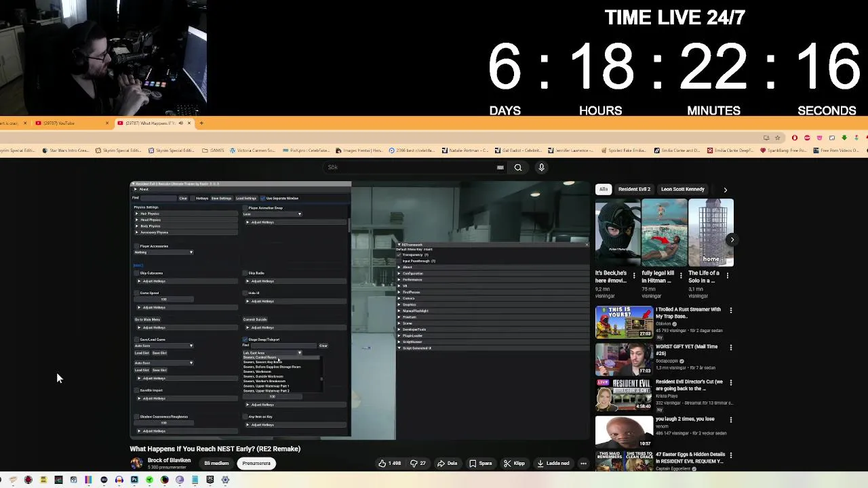Image resolution: width=868 pixels, height=488 pixels.
Task: Save the video with the Spara button
Action: tap(480, 464)
